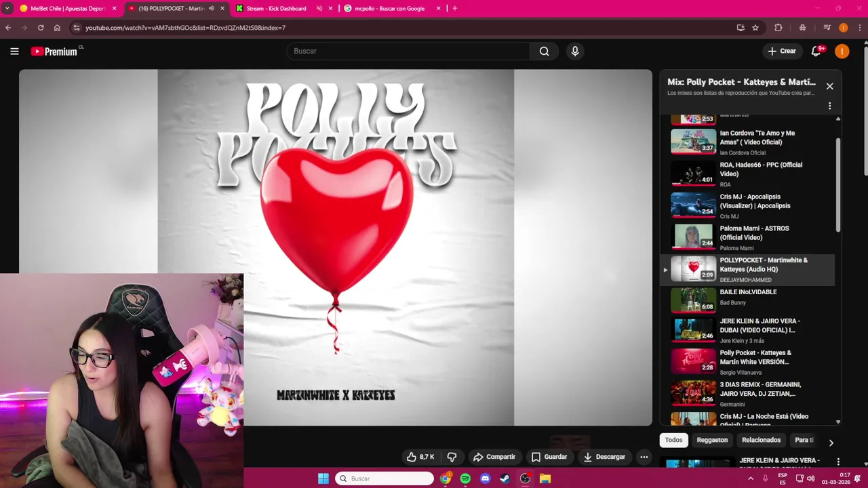Click the playlist panel scrollbar thumb

pos(838,184)
